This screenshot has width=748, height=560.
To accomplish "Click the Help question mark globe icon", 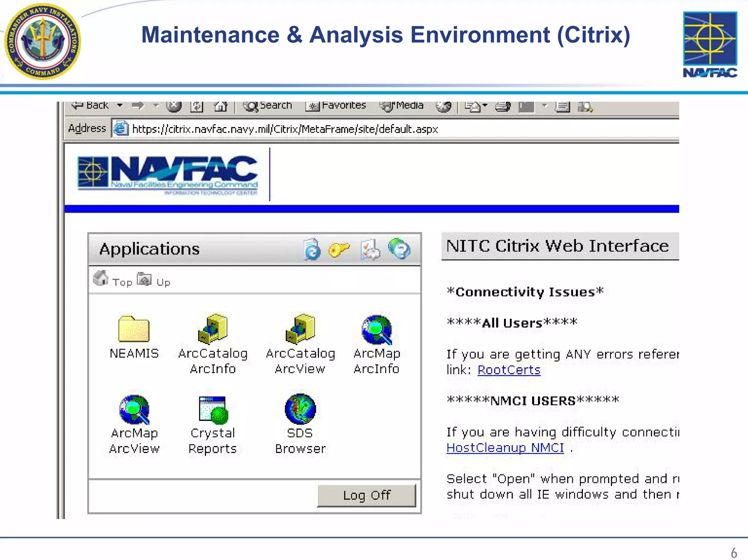I will [x=399, y=249].
